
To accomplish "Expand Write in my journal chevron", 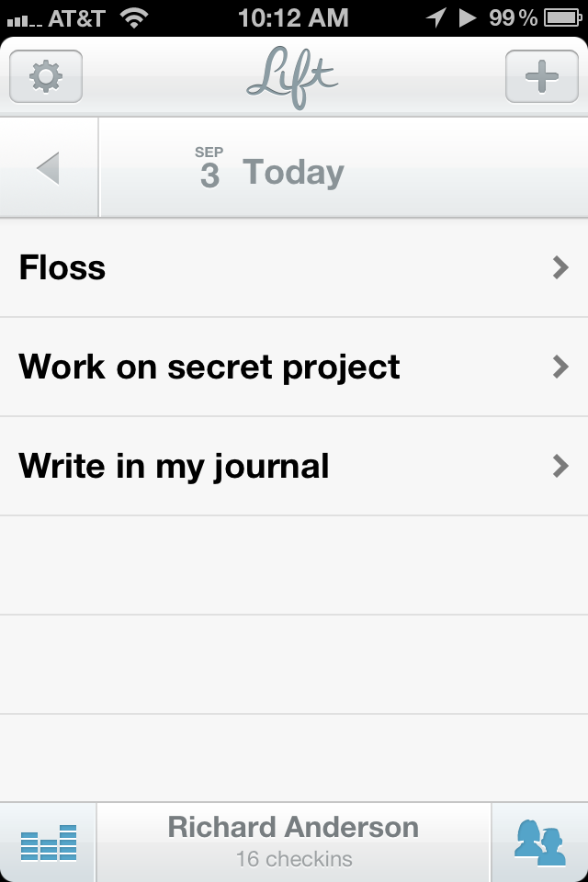I will 560,467.
